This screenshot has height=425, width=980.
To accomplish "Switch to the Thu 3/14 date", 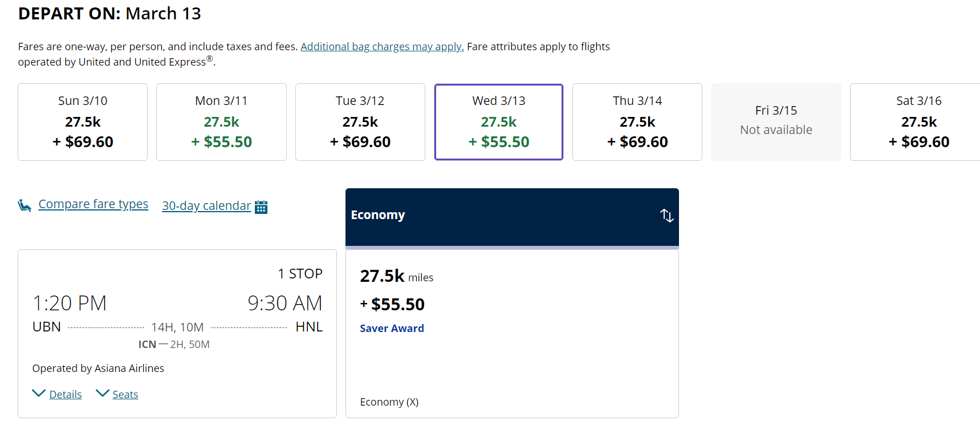I will tap(637, 122).
